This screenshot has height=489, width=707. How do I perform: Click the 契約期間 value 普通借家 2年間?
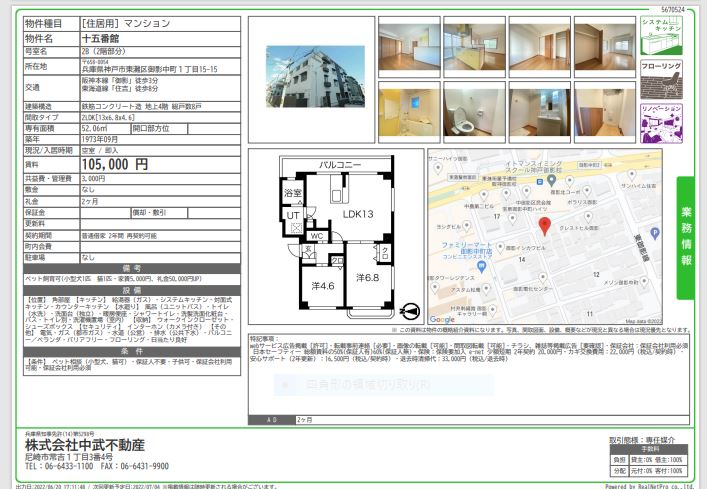(x=119, y=236)
